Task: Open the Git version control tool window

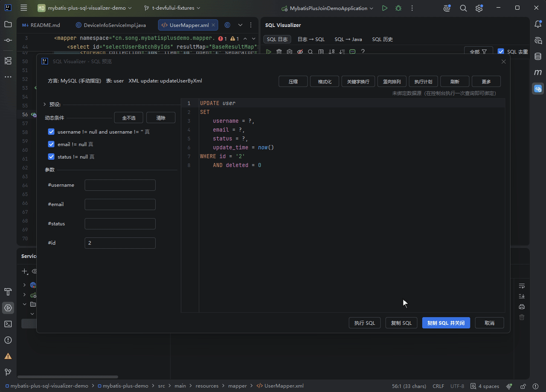Action: click(x=8, y=372)
